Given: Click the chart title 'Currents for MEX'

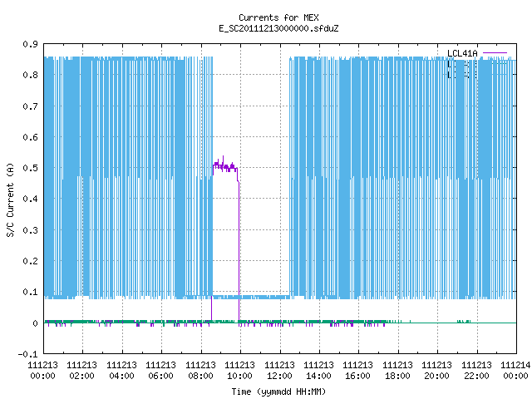Looking at the screenshot, I should [x=278, y=17].
